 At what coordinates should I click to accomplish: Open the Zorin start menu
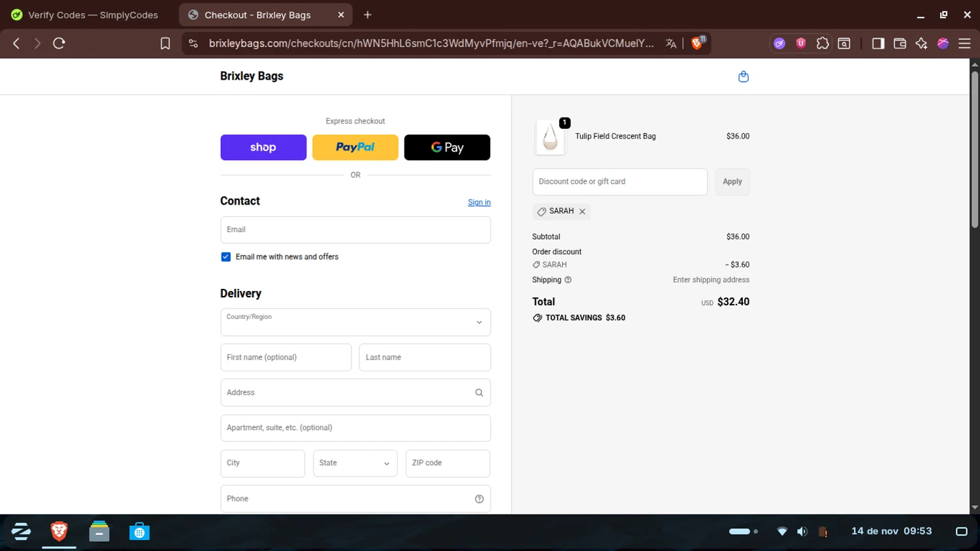(x=21, y=531)
